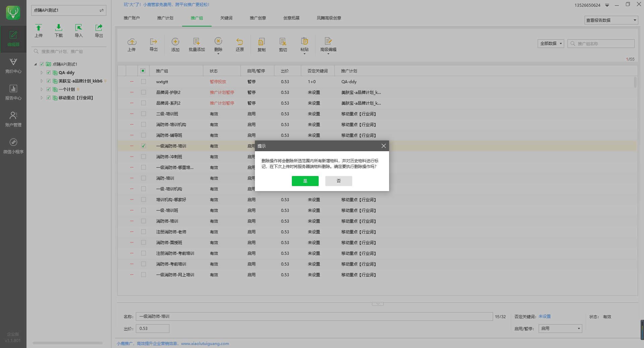This screenshot has height=348, width=644.
Task: Toggle the 点睛API测试1 tree checkbox
Action: click(x=42, y=64)
